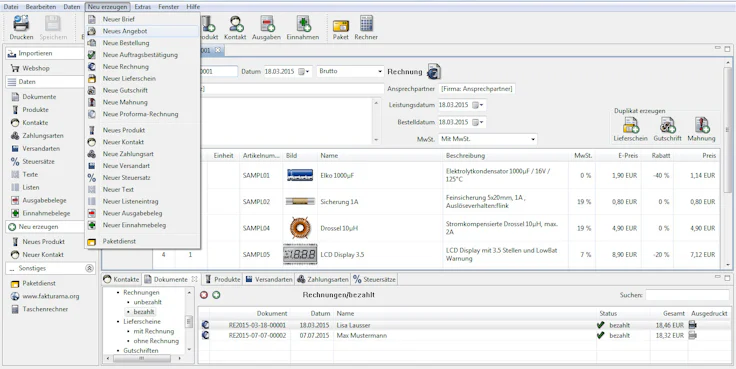Click the Kontakt toolbar icon
This screenshot has height=369, width=736.
(235, 23)
